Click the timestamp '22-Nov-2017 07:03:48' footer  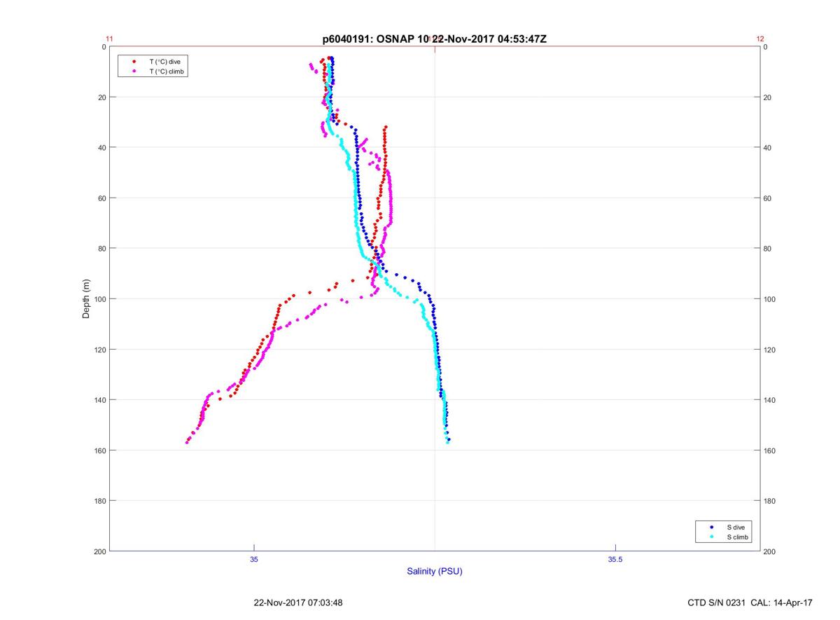pyautogui.click(x=297, y=602)
